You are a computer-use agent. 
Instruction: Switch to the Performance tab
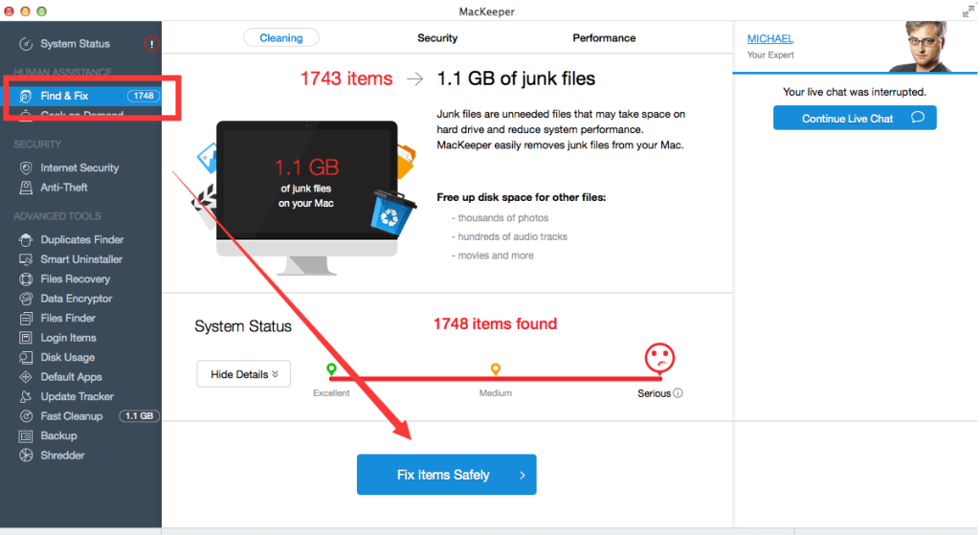604,38
